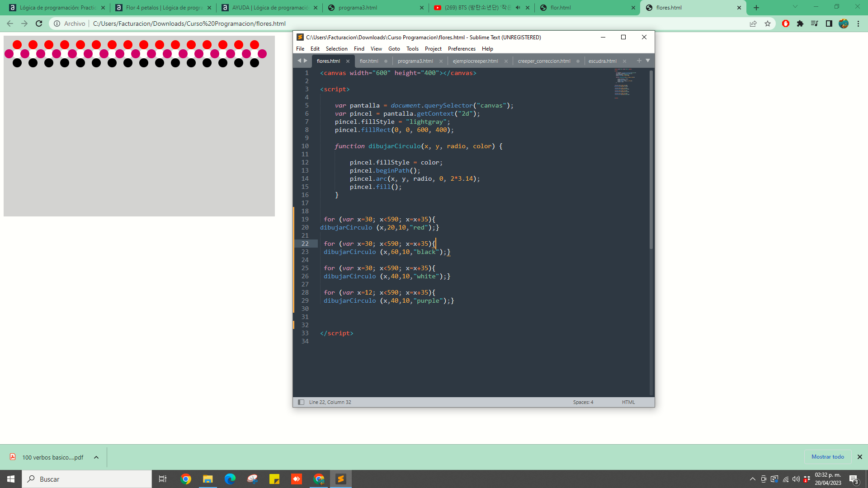Close the downloads bar
This screenshot has height=488, width=868.
click(860, 457)
